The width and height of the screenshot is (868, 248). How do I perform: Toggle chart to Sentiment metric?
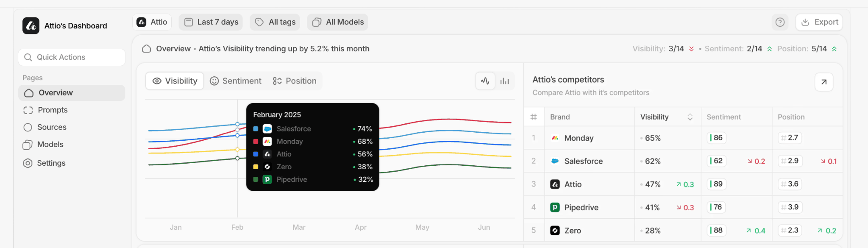click(x=236, y=81)
